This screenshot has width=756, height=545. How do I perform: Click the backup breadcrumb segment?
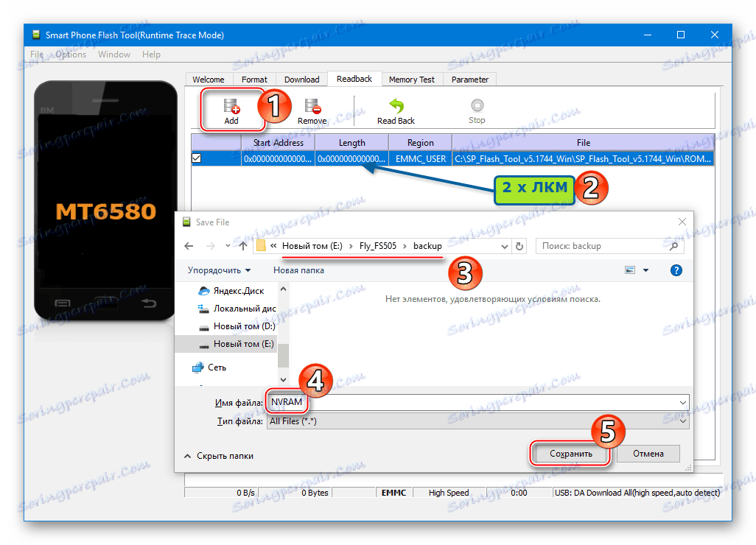click(x=427, y=246)
